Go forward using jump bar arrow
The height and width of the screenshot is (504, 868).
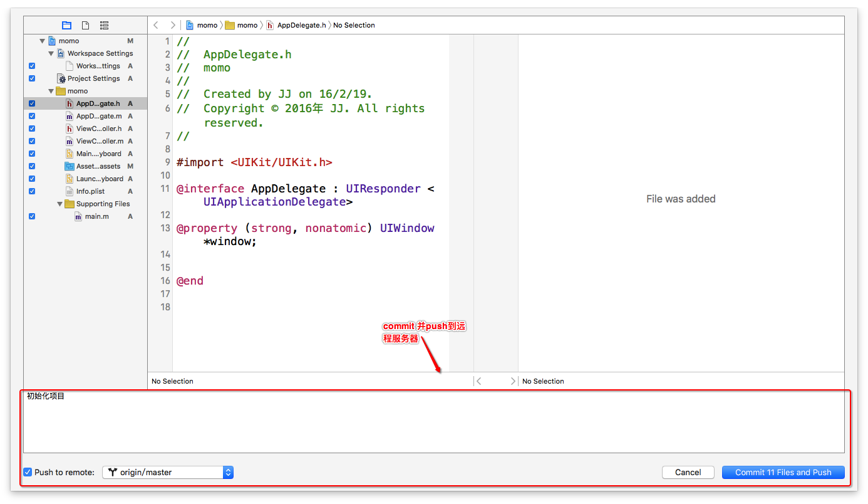click(173, 25)
